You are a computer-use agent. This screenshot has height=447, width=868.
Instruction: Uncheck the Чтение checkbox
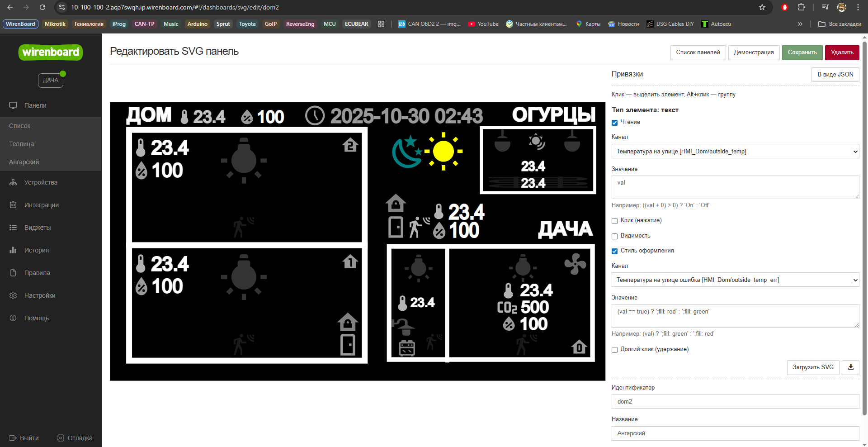click(614, 123)
